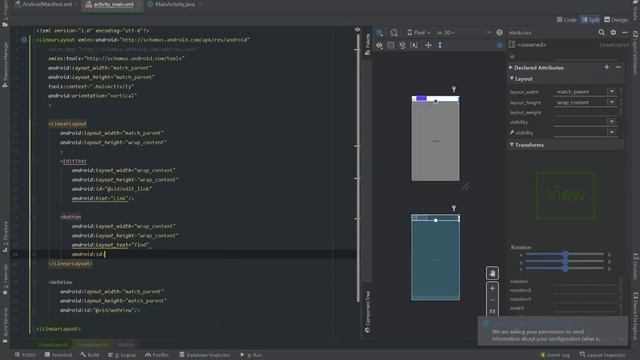Open the Layout Inspector
The height and width of the screenshot is (360, 640).
click(x=602, y=355)
